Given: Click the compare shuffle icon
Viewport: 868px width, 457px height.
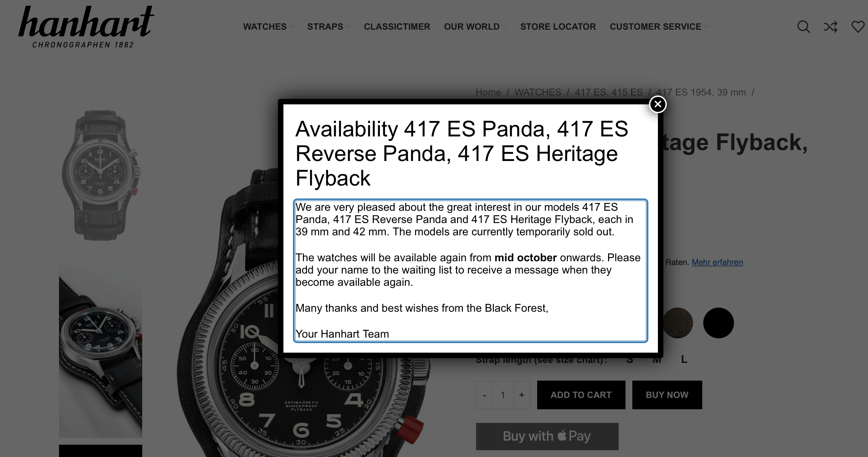Looking at the screenshot, I should coord(830,27).
